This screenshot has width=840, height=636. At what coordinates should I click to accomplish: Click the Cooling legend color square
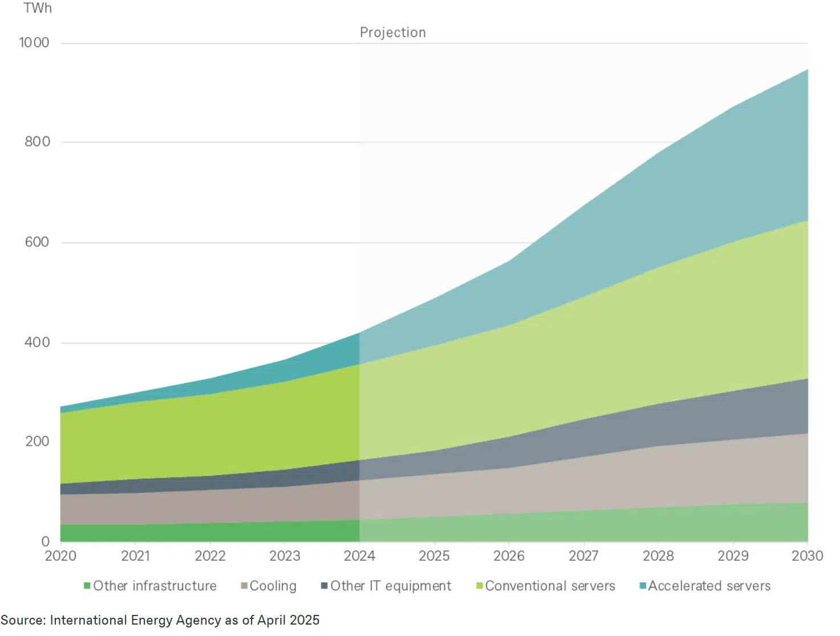(244, 586)
